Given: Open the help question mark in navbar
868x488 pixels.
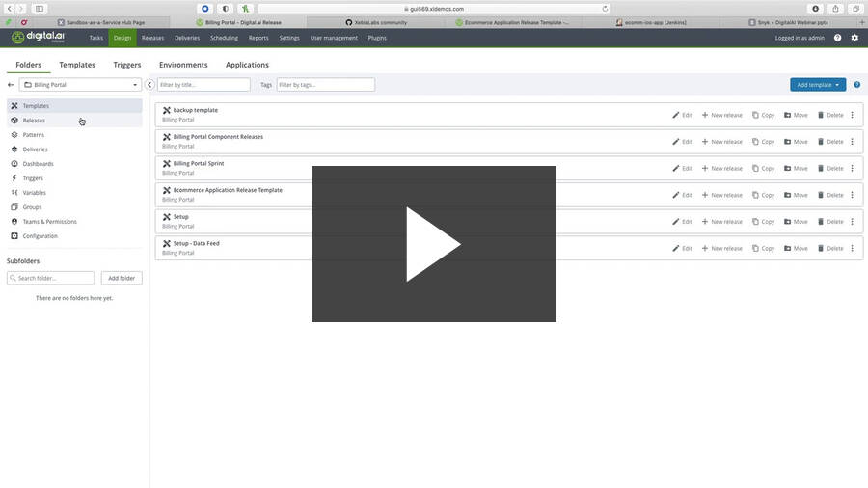Looking at the screenshot, I should [x=837, y=38].
